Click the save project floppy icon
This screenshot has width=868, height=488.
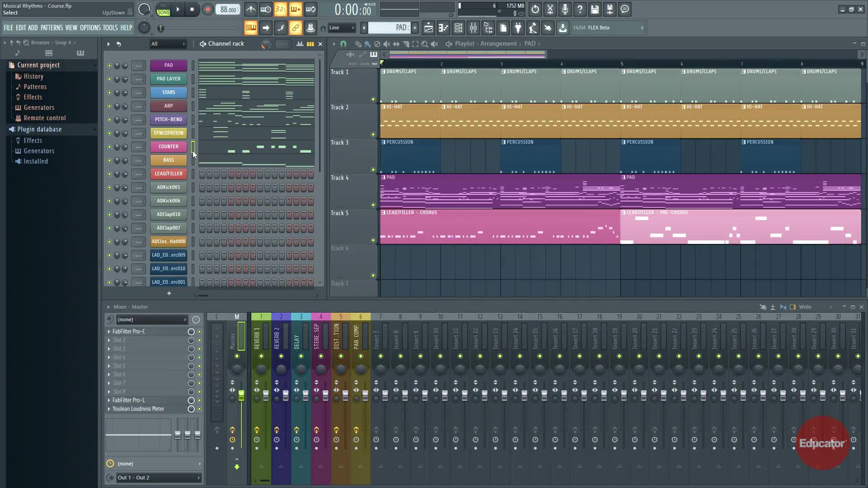click(x=595, y=9)
